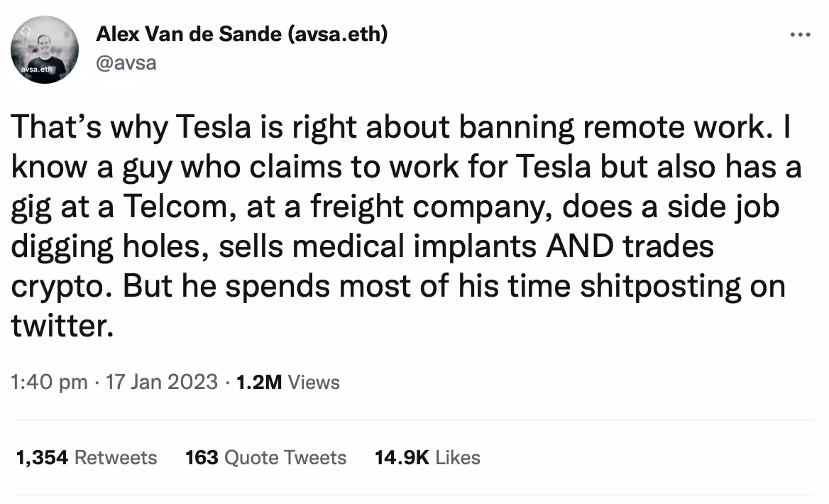The image size is (829, 504).
Task: Visit the @avsa handle link
Action: point(125,62)
